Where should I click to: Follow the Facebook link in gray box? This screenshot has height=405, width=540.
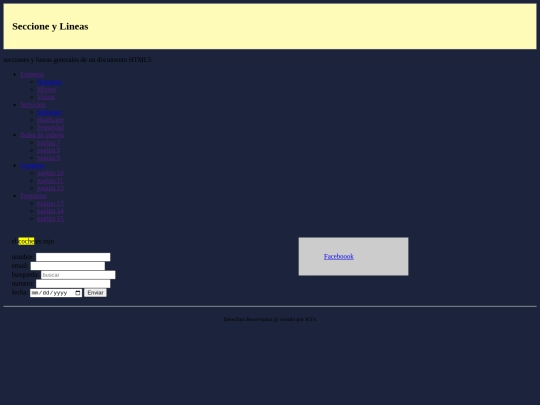coord(339,257)
